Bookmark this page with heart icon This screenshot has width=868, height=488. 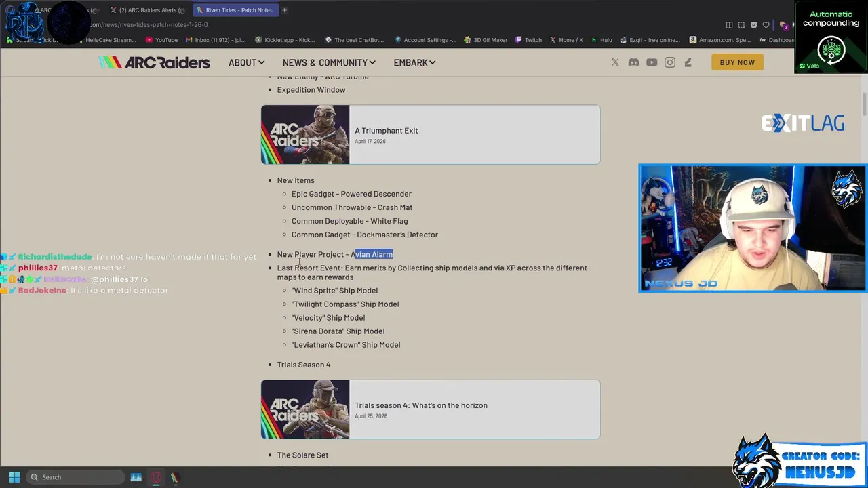tap(766, 25)
